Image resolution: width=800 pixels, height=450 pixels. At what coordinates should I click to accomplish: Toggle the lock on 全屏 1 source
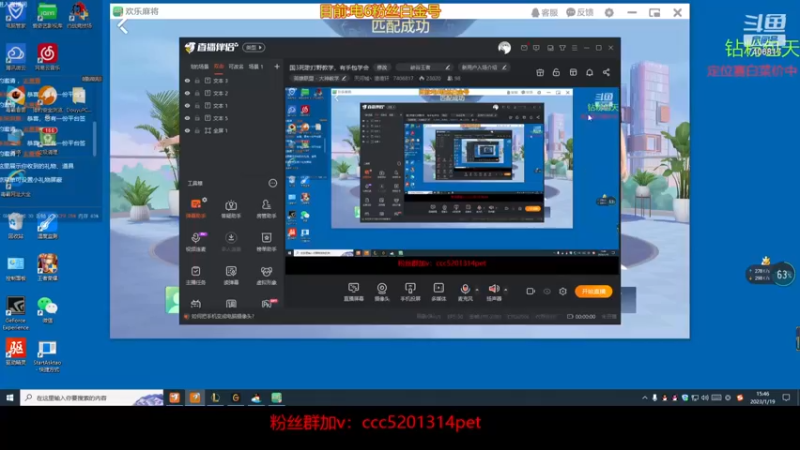coord(197,131)
